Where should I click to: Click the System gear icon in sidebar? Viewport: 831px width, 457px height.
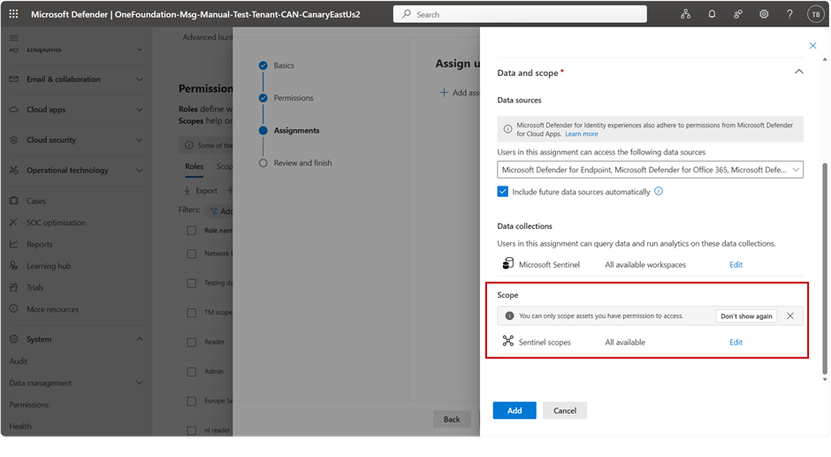tap(14, 339)
